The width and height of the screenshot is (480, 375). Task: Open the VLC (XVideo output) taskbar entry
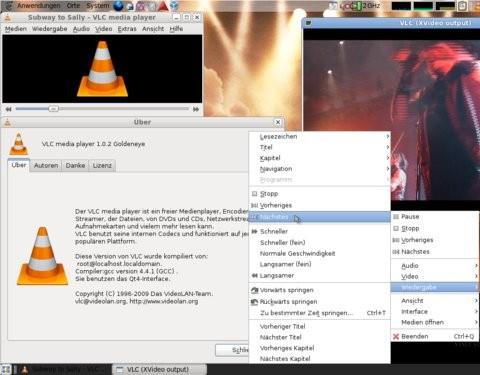pos(158,369)
